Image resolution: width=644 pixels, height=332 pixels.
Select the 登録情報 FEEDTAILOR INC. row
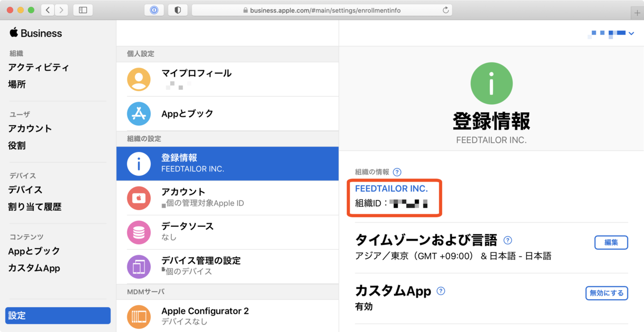pos(228,164)
